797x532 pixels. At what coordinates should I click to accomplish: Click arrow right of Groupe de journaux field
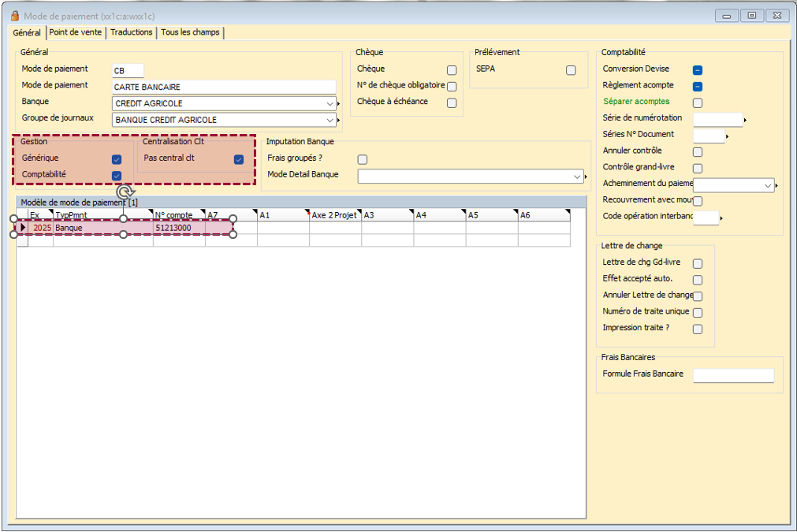click(339, 121)
